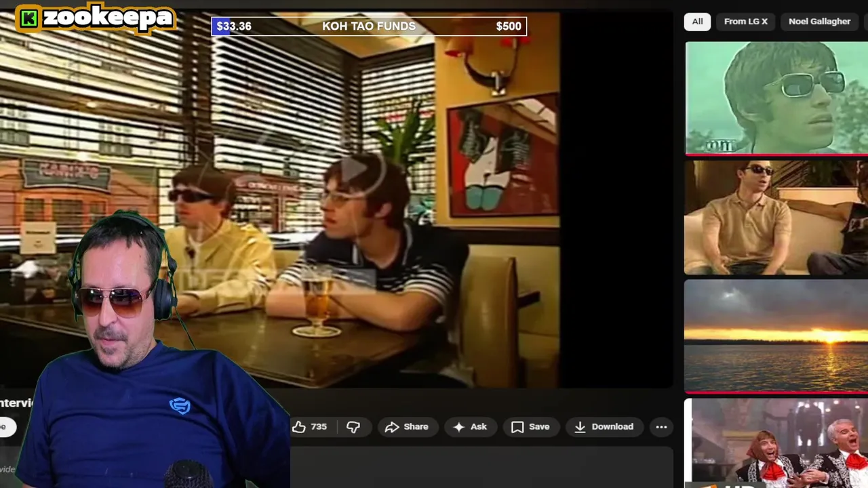Image resolution: width=868 pixels, height=488 pixels.
Task: Open the sunset over water thumbnail
Action: pyautogui.click(x=776, y=336)
